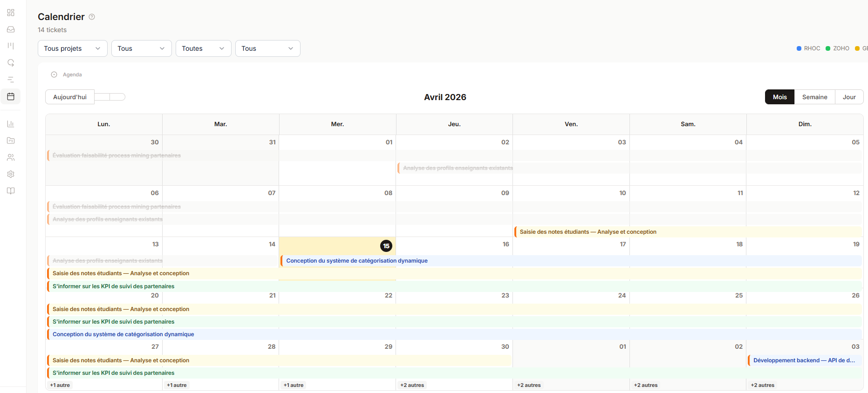Viewport: 868px width, 393px height.
Task: Select day number 22
Action: pyautogui.click(x=389, y=295)
